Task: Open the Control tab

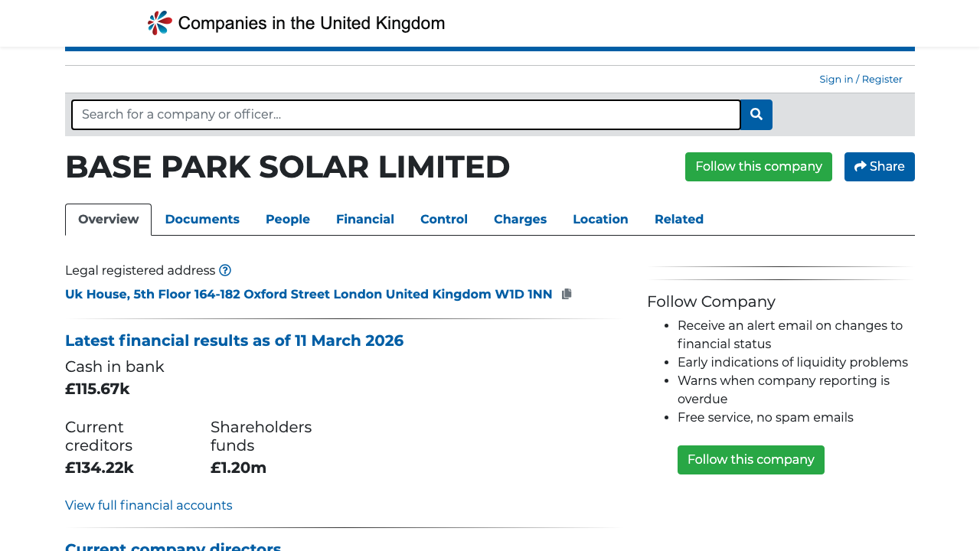Action: point(444,220)
